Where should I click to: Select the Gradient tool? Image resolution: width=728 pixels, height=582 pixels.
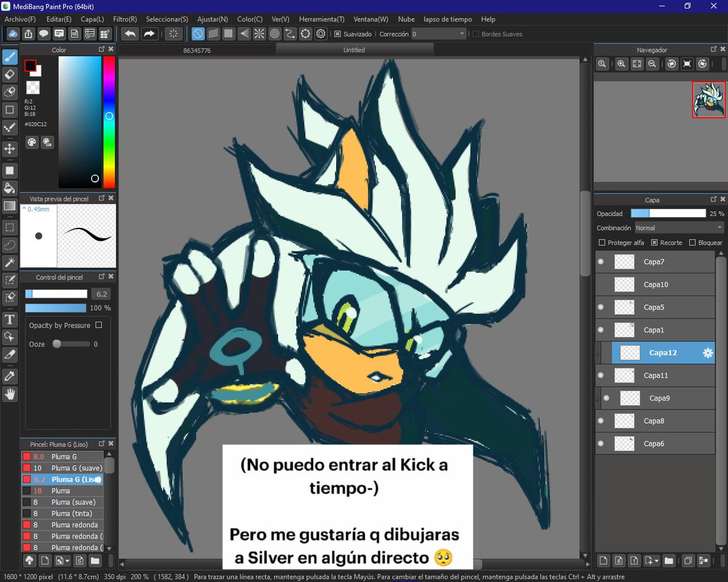pyautogui.click(x=10, y=206)
